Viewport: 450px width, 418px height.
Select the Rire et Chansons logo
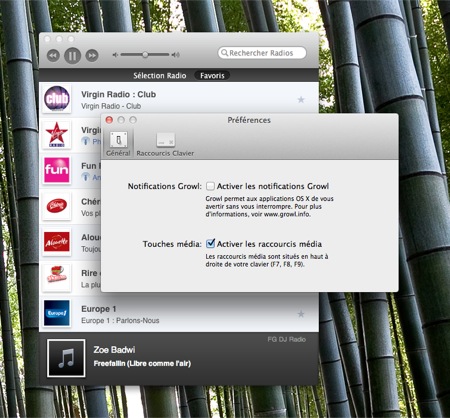57,277
